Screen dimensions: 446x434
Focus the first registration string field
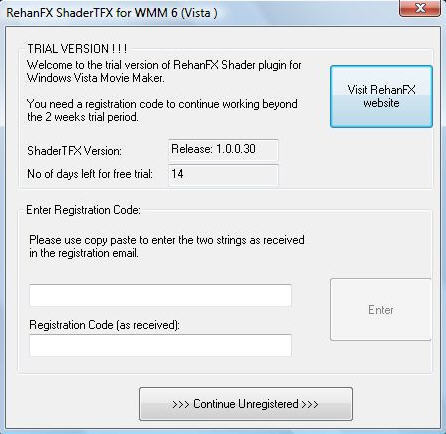(160, 295)
